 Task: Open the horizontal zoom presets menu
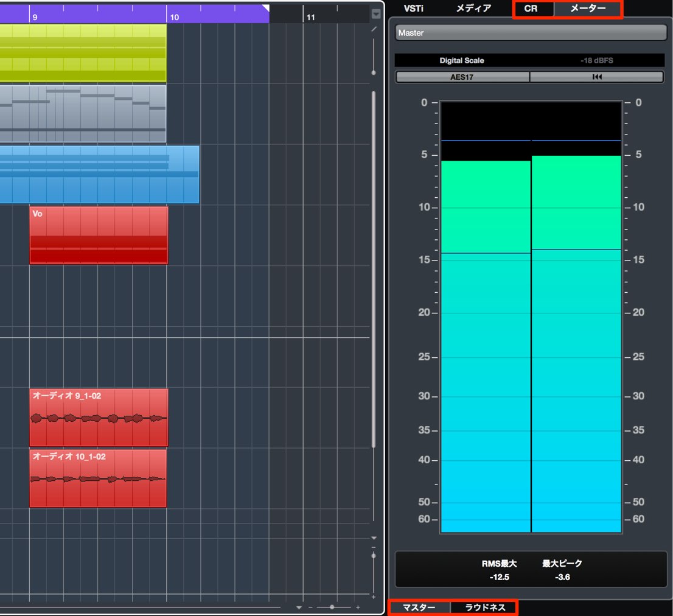299,607
